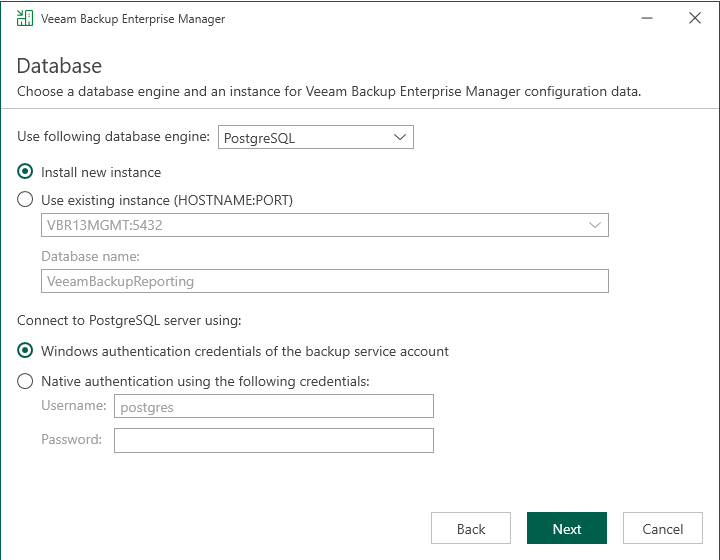Click the Username field showing postgres
Image resolution: width=720 pixels, height=560 pixels.
273,406
